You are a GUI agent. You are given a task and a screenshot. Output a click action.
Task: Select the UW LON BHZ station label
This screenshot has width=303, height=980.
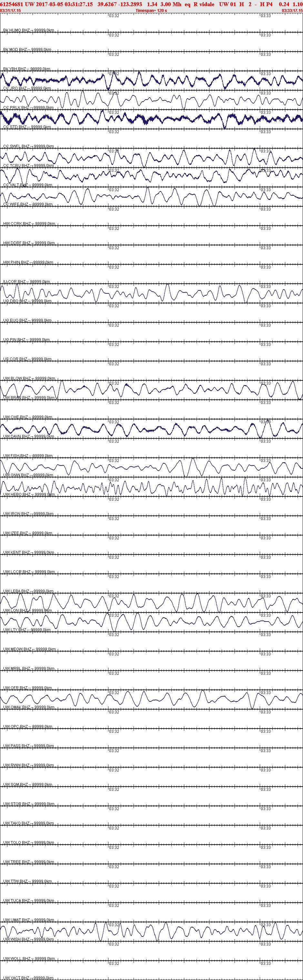click(27, 611)
